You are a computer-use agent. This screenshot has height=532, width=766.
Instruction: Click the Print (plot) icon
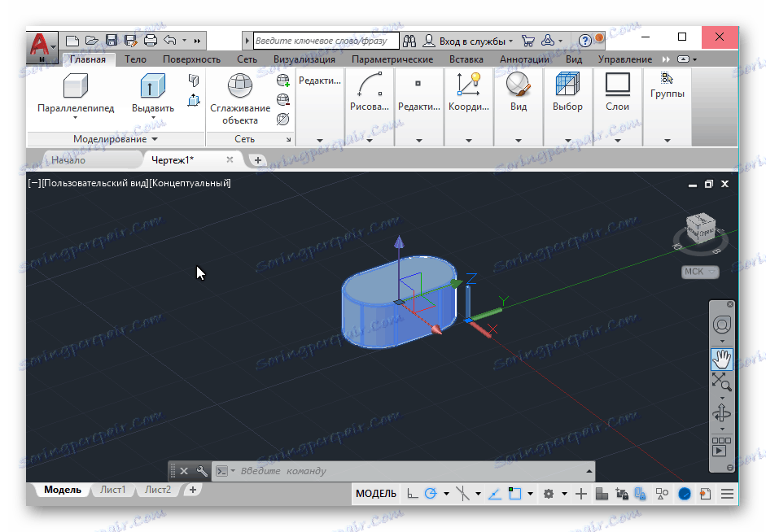(151, 41)
